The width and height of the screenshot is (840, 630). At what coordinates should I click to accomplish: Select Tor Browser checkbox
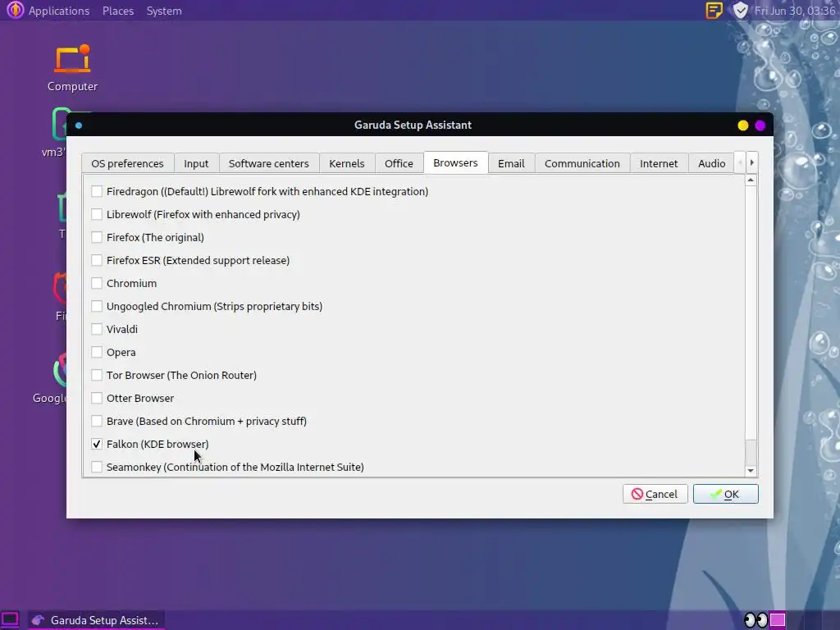click(97, 375)
